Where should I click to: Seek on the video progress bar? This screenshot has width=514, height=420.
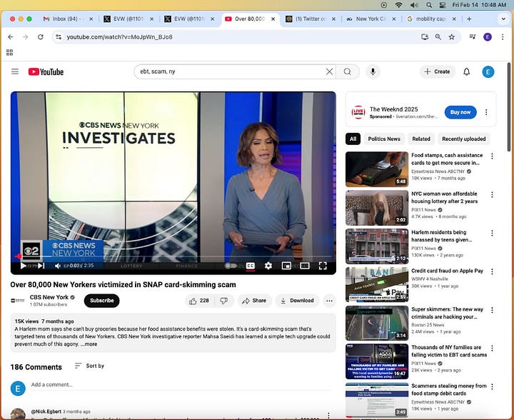click(173, 256)
